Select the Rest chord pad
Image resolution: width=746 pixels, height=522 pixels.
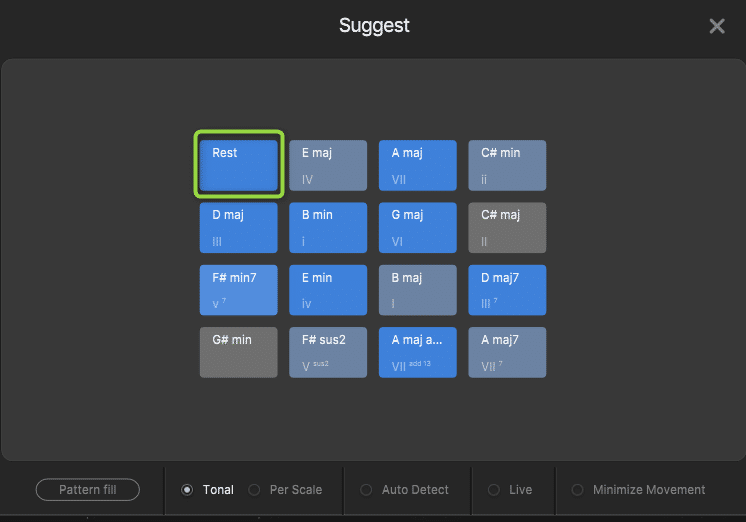(x=239, y=165)
